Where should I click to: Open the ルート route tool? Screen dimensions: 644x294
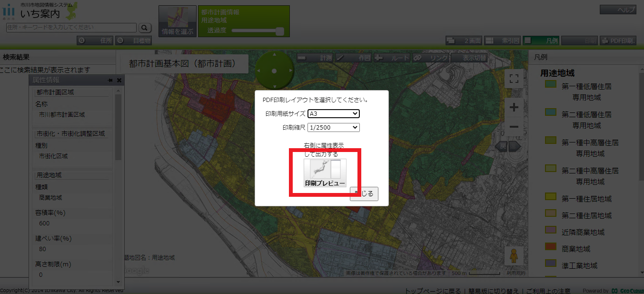(x=391, y=57)
